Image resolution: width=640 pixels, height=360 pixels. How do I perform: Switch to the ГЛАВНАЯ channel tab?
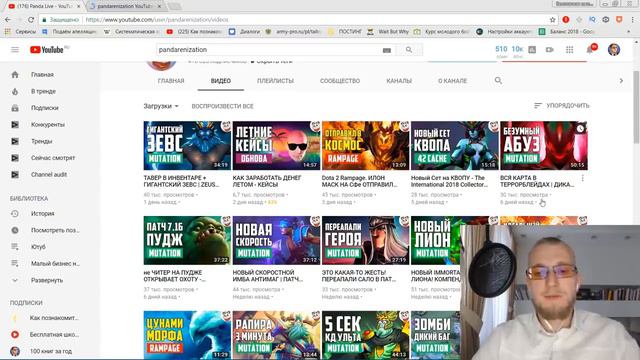pos(171,81)
